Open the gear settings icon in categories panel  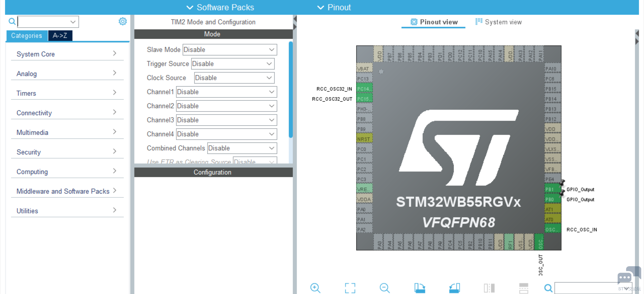[x=123, y=21]
